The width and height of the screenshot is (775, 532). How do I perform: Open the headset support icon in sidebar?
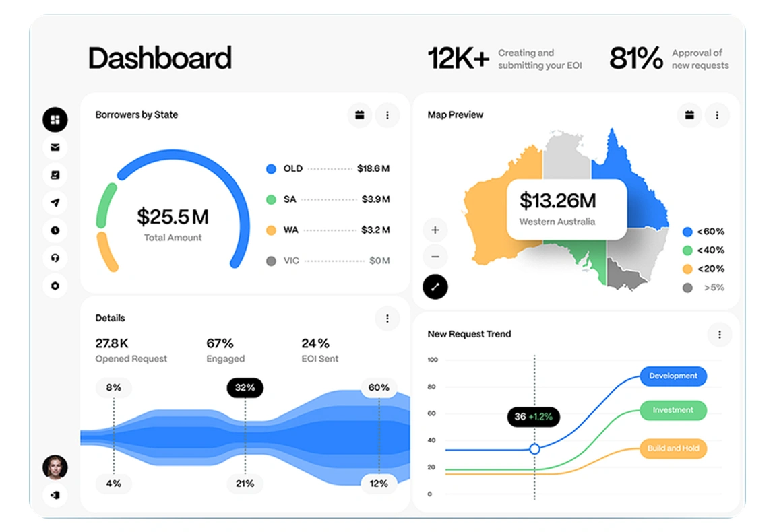(55, 258)
